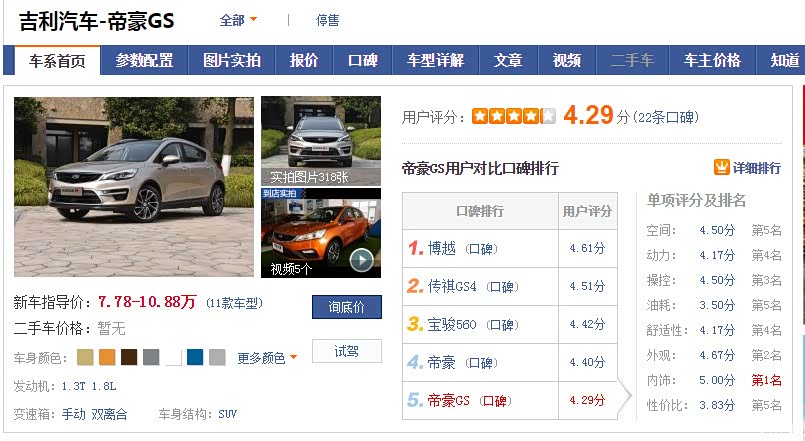
Task: Click the 操控 4.50分 rating
Action: (x=717, y=280)
